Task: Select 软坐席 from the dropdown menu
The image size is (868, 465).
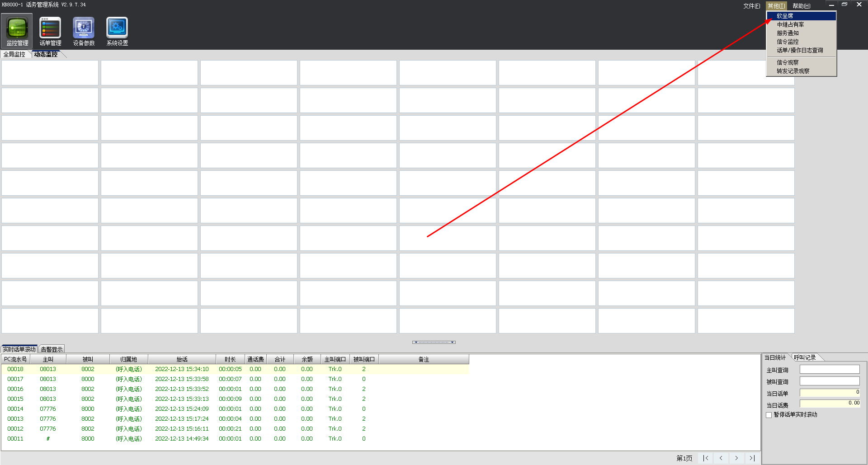Action: (x=785, y=16)
